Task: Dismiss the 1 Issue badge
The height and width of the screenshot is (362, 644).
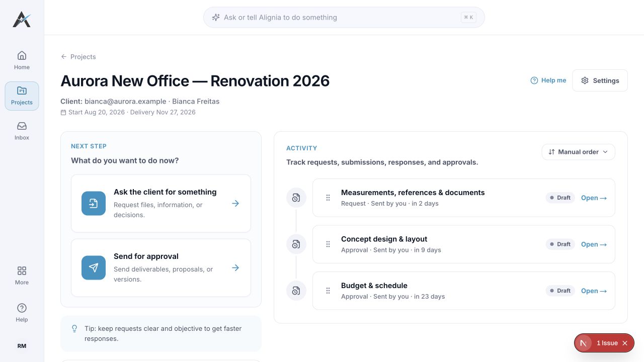Action: (x=625, y=343)
